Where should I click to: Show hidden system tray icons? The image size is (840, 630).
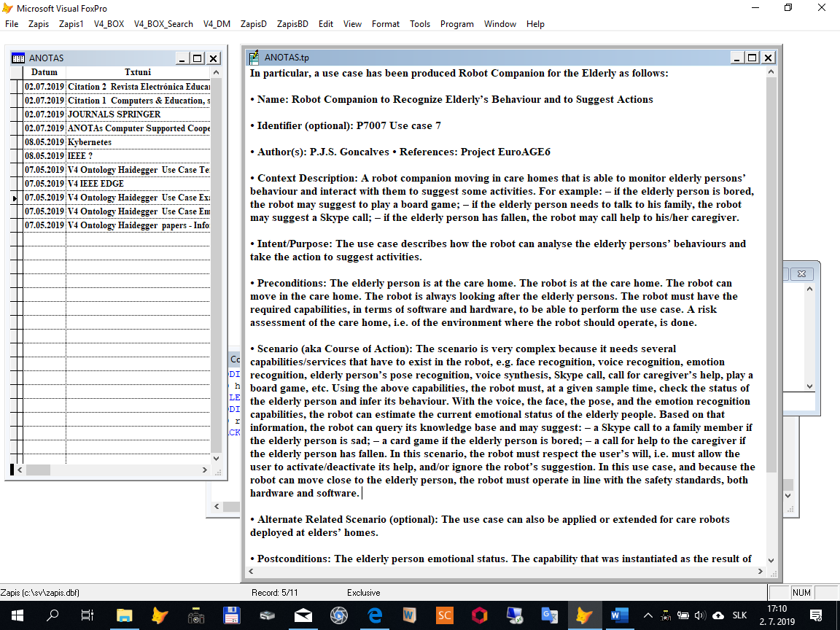(647, 615)
